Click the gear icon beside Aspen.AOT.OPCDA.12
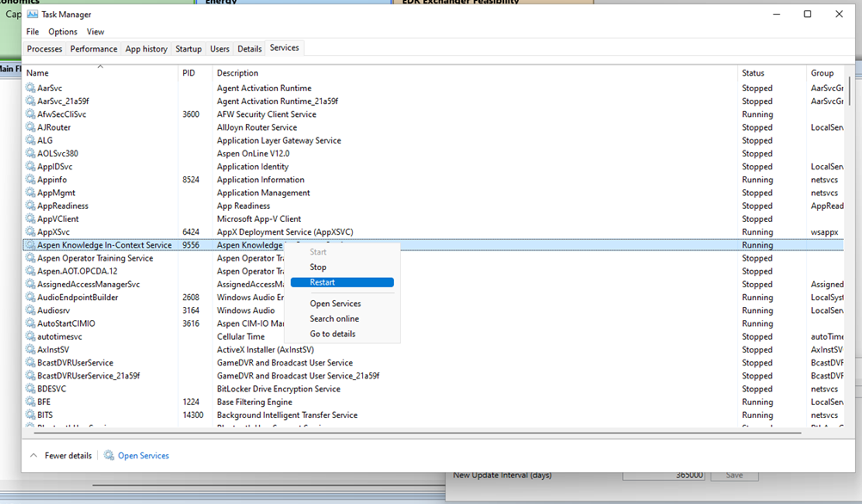Image resolution: width=862 pixels, height=504 pixels. 30,271
